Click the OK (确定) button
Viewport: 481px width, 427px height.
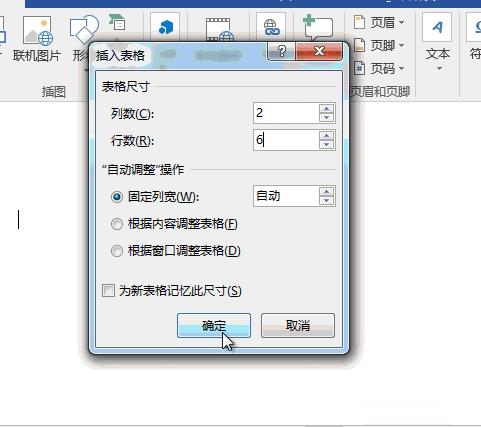click(x=214, y=325)
